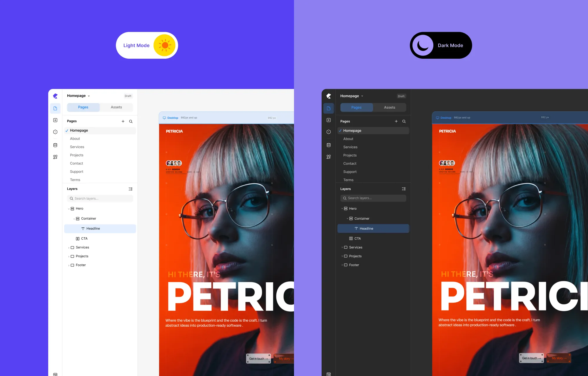Image resolution: width=588 pixels, height=376 pixels.
Task: Click the Draft badge in light header
Action: pyautogui.click(x=128, y=96)
